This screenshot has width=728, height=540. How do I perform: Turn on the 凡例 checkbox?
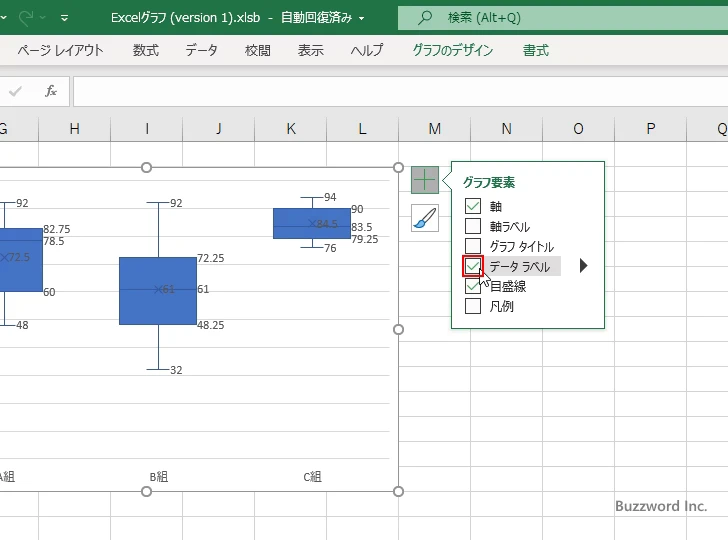(x=473, y=306)
